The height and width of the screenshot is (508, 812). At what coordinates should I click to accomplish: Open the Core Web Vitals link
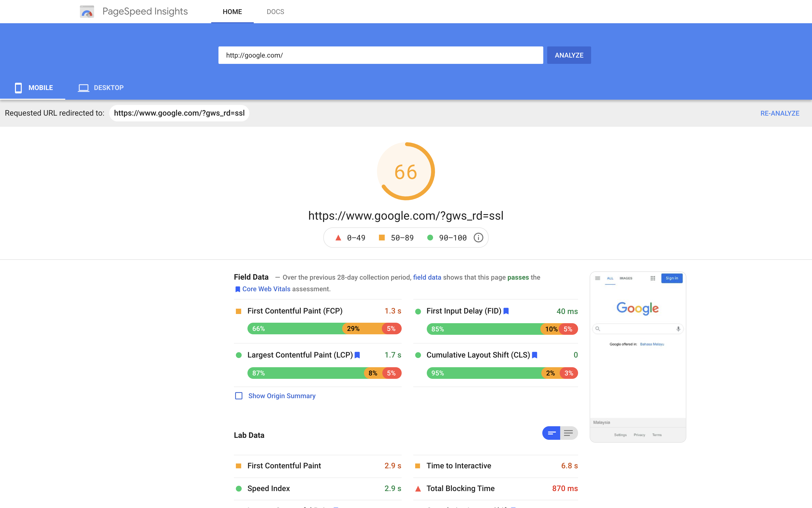point(266,289)
